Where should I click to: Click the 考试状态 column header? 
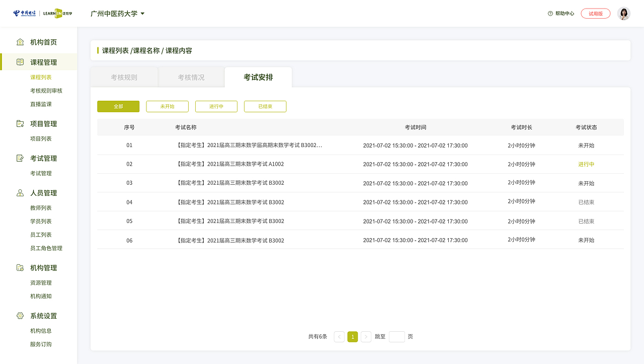point(586,127)
